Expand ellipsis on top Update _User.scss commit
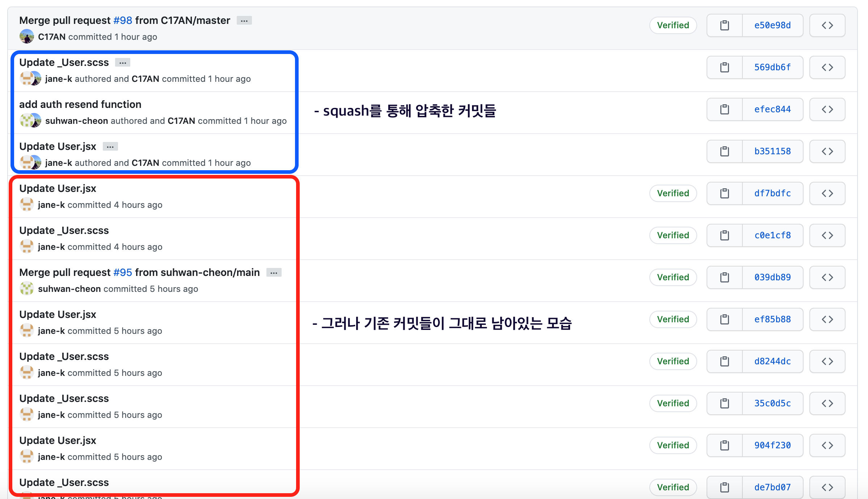The height and width of the screenshot is (499, 868). pyautogui.click(x=123, y=63)
